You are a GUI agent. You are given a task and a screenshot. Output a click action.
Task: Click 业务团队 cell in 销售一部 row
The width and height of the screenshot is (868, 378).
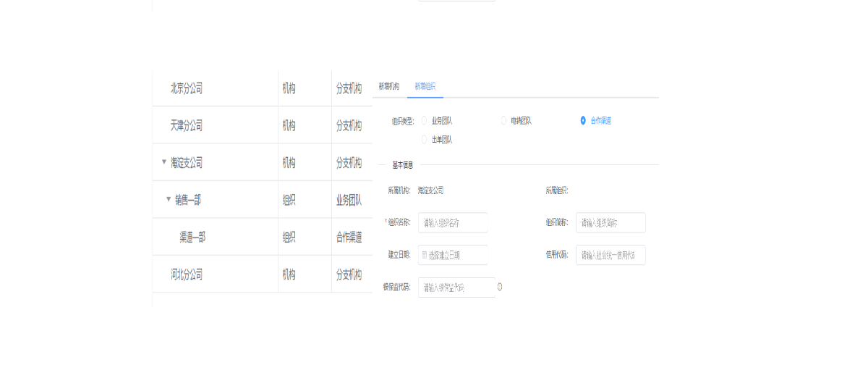pos(349,200)
